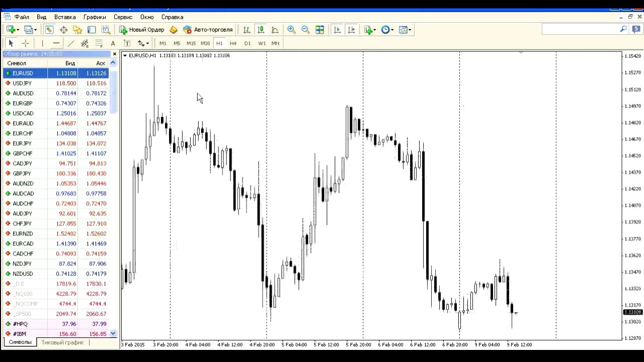Viewport: 644px width, 362px height.
Task: Switch to the Тиковый график tab
Action: click(x=62, y=342)
